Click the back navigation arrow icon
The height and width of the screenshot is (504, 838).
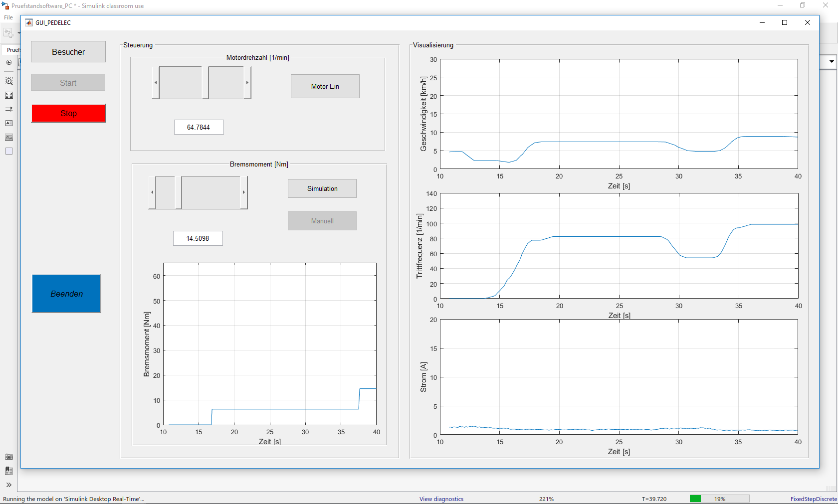pyautogui.click(x=9, y=62)
